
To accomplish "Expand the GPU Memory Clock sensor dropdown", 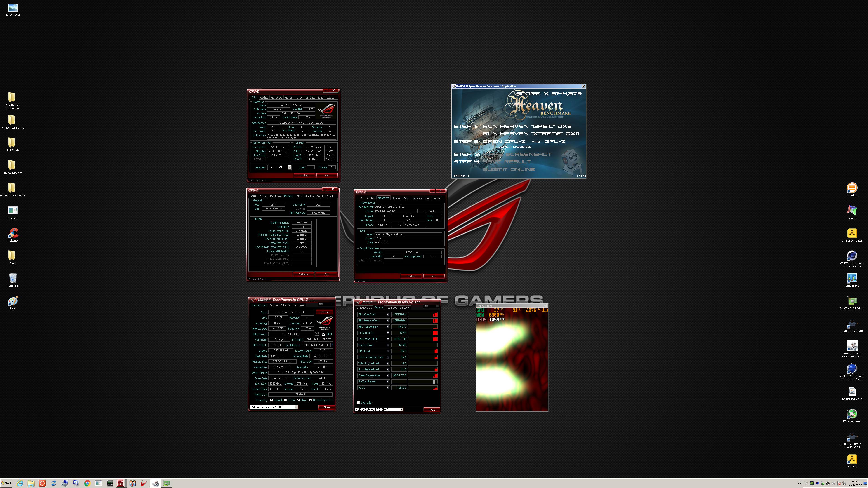I will click(x=388, y=321).
